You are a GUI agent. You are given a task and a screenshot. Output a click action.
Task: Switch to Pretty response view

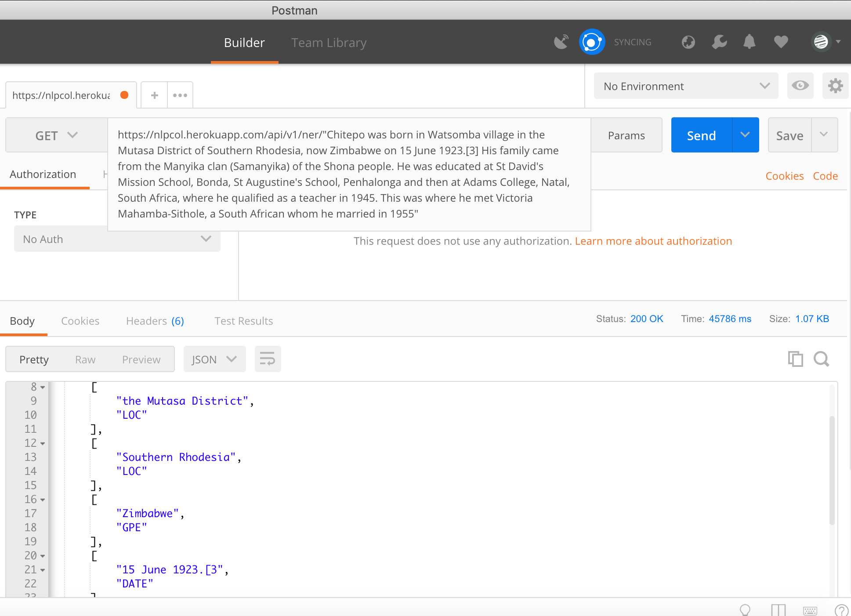pos(34,359)
